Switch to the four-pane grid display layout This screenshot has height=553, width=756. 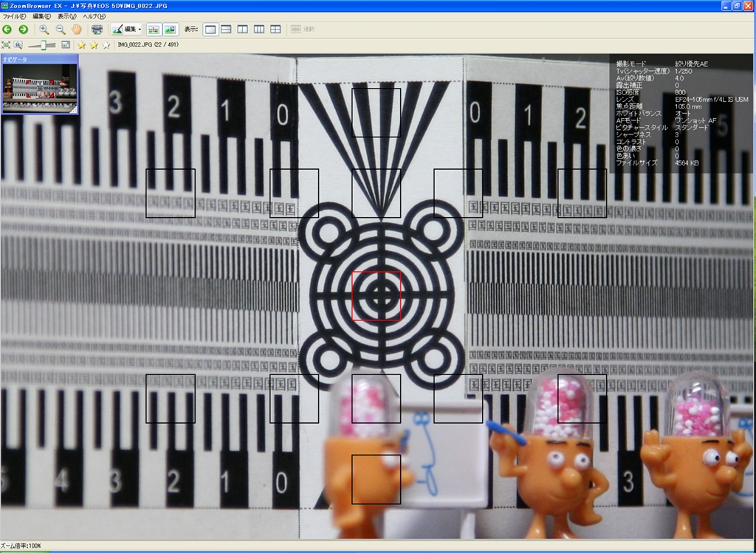click(275, 30)
